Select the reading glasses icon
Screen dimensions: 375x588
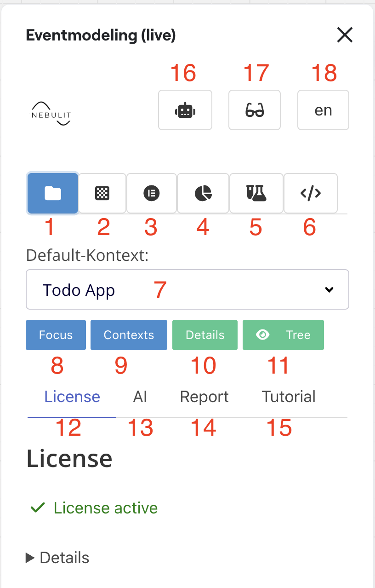254,110
